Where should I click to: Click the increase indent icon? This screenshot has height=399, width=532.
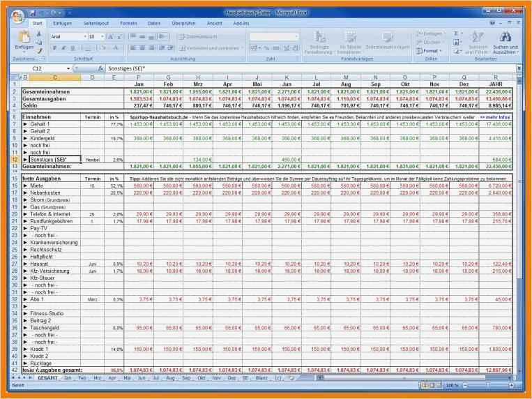(x=171, y=48)
